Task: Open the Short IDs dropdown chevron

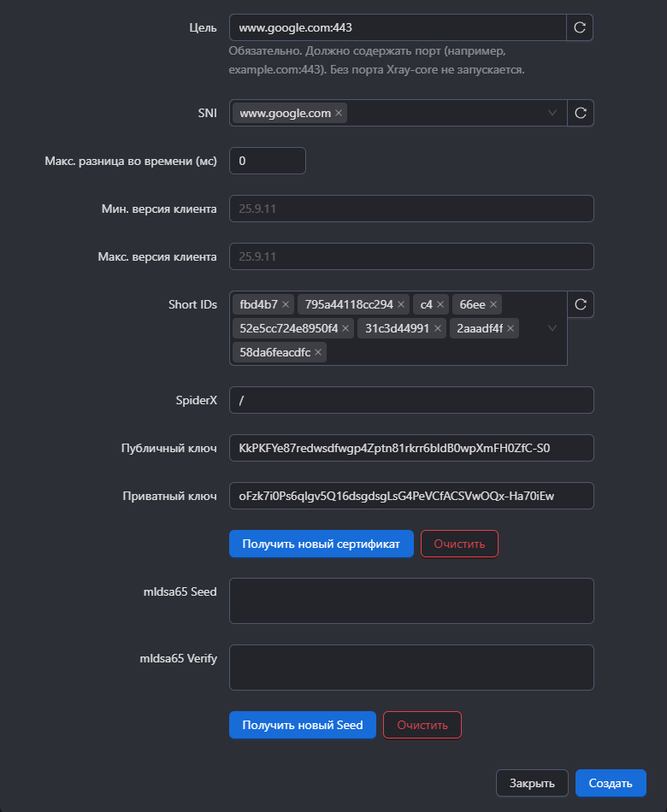Action: pos(552,328)
